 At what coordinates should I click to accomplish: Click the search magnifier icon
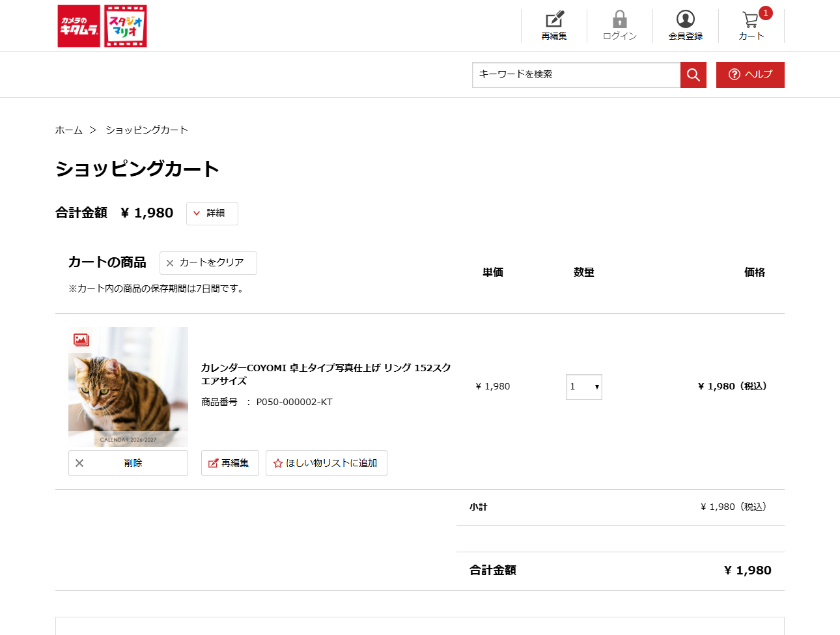pos(693,75)
